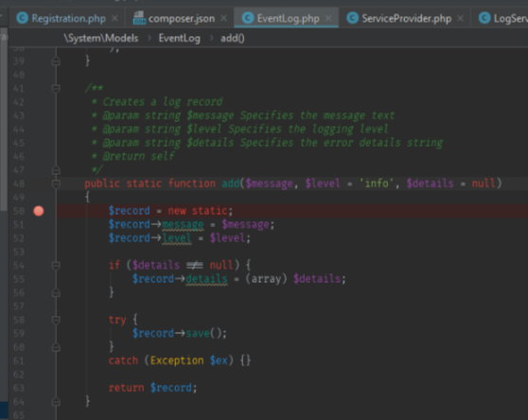Click the 'info' default string on line 48
This screenshot has width=528, height=420.
coord(377,184)
